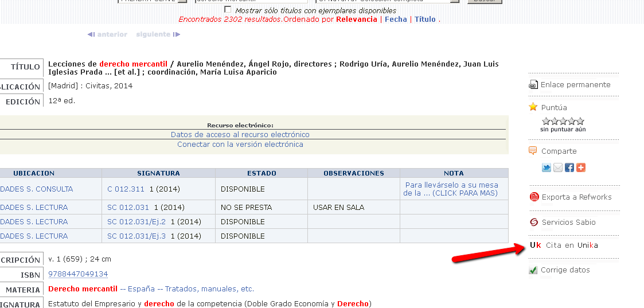Share the record on Twitter
The height and width of the screenshot is (308, 644).
[547, 168]
